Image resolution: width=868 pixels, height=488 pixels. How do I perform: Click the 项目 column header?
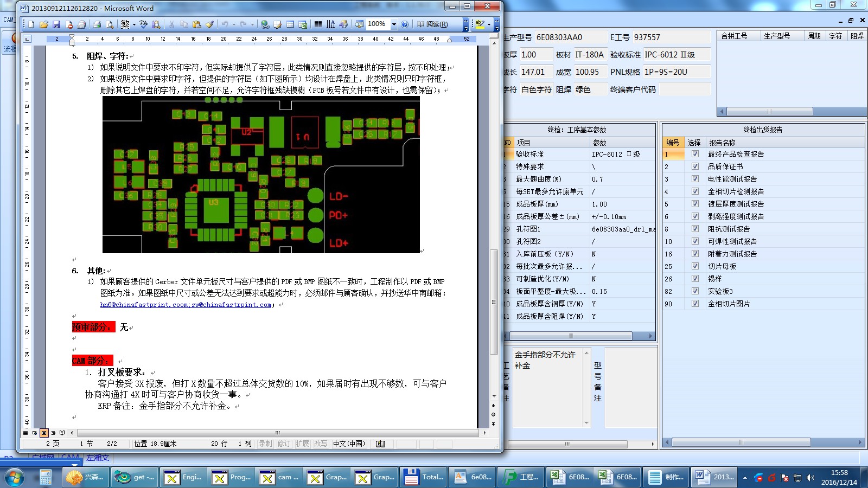click(552, 143)
